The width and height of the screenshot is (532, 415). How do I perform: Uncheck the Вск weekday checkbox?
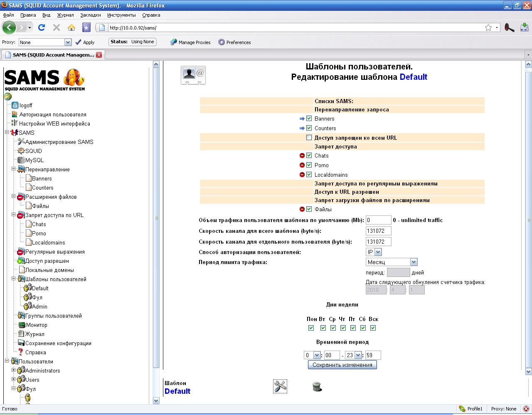click(x=373, y=328)
